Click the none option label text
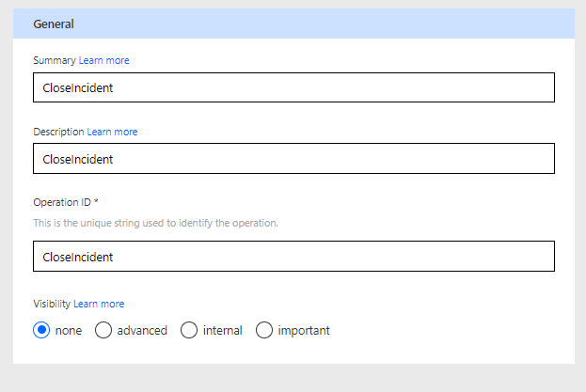The width and height of the screenshot is (586, 392). [x=69, y=331]
